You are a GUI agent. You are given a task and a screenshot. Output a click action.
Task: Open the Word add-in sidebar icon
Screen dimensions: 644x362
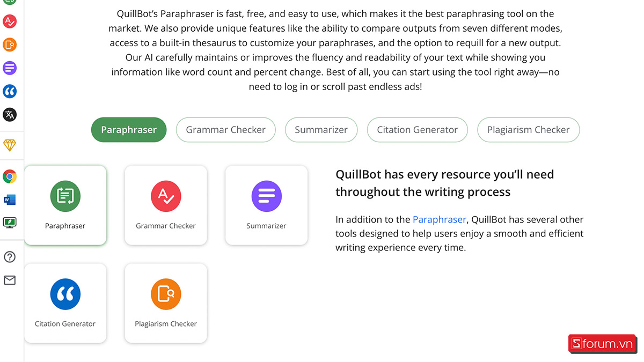click(10, 200)
